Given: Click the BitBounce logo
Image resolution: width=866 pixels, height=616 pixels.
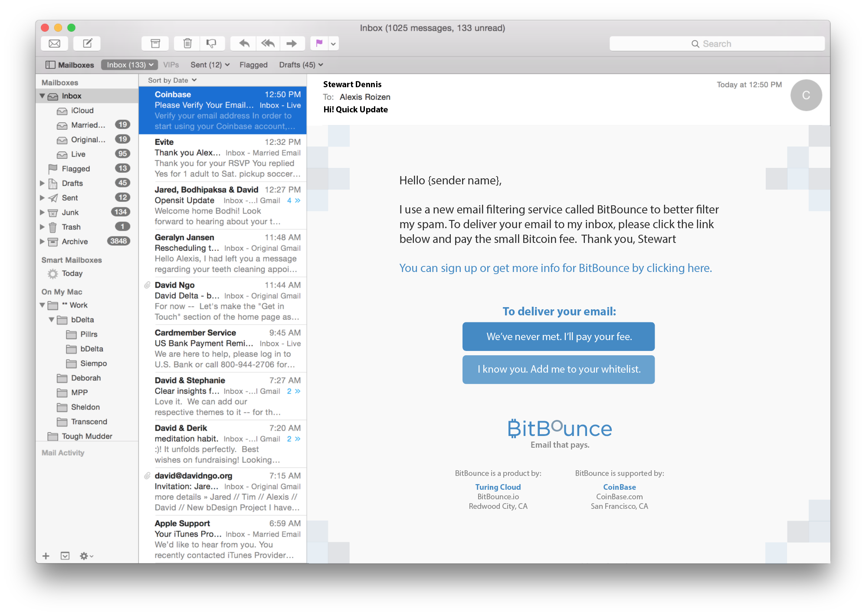Looking at the screenshot, I should (x=560, y=429).
